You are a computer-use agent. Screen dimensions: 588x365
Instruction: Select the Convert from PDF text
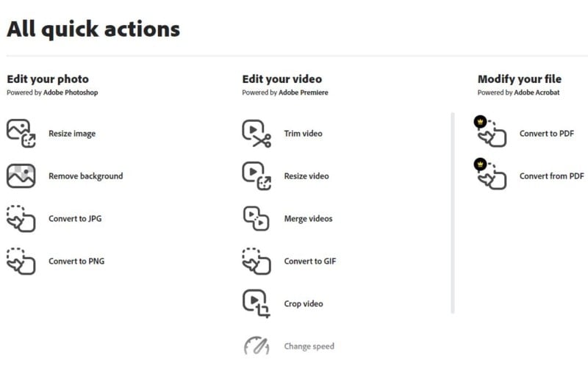(x=551, y=176)
